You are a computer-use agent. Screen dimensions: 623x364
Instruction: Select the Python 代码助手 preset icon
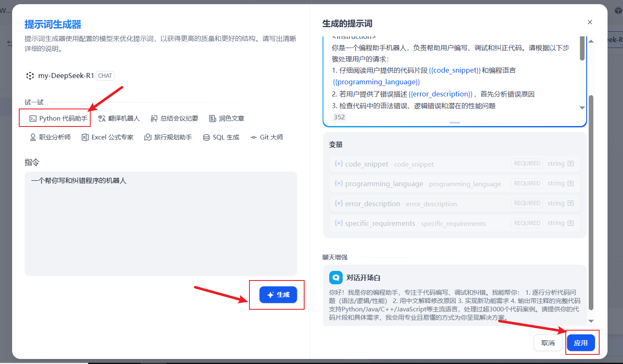coord(33,118)
